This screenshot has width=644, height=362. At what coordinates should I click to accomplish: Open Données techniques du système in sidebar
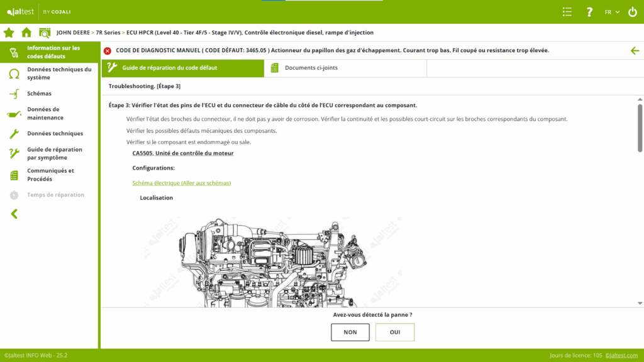[x=58, y=74]
